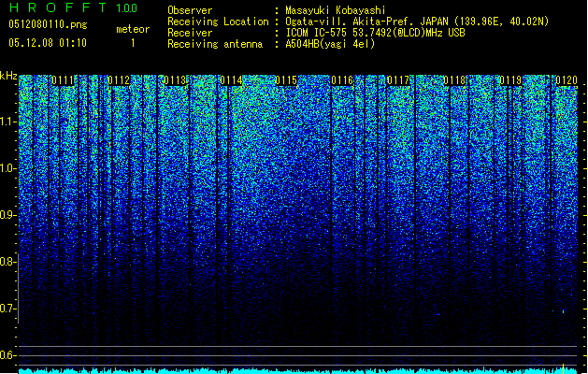Click the 0.6 frequency axis label
588x374 pixels.
pyautogui.click(x=7, y=355)
